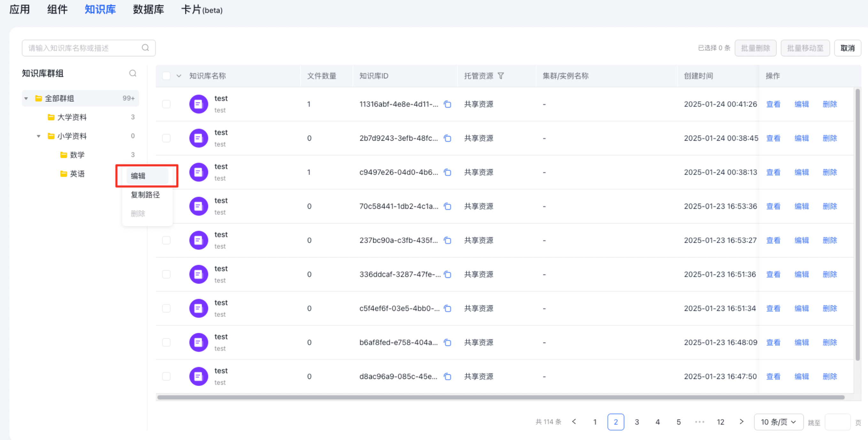This screenshot has height=440, width=868.
Task: Click the purple icon of the 00:38:45 row
Action: click(x=198, y=138)
